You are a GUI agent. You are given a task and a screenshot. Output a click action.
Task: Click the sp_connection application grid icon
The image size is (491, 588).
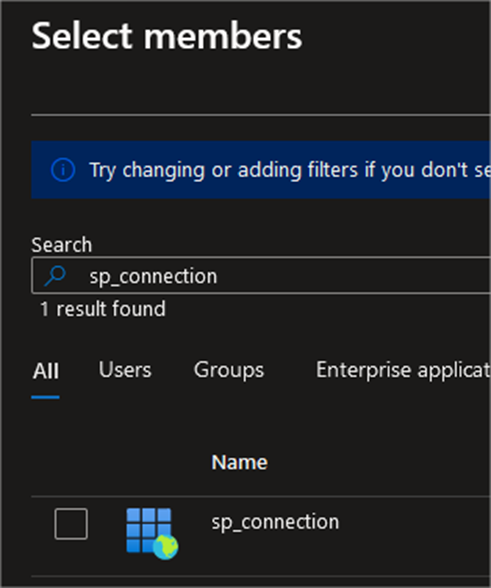[x=149, y=531]
